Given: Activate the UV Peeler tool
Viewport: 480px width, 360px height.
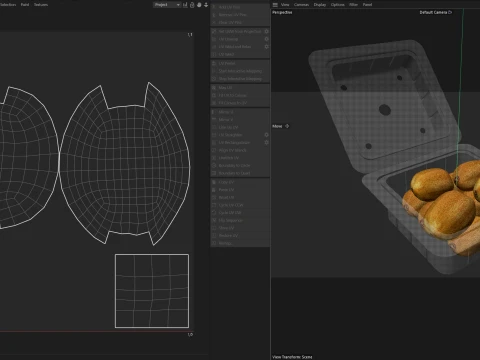Looking at the screenshot, I should [x=240, y=63].
